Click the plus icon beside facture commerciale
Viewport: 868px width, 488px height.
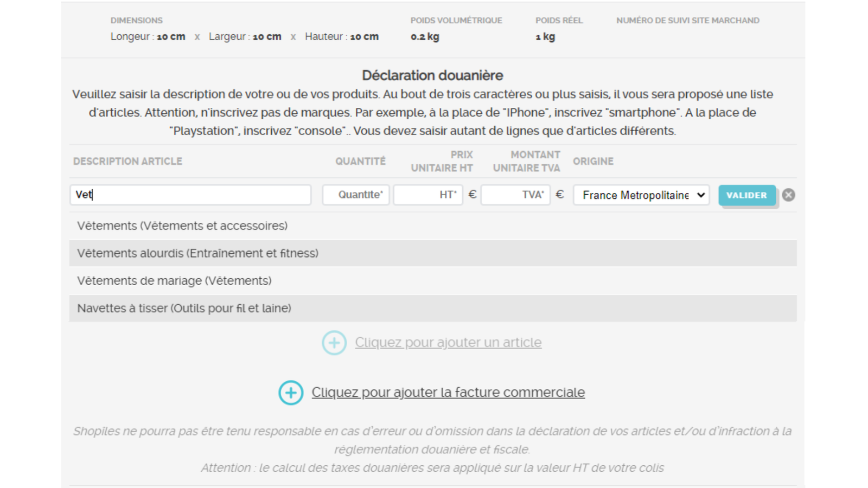click(x=291, y=393)
